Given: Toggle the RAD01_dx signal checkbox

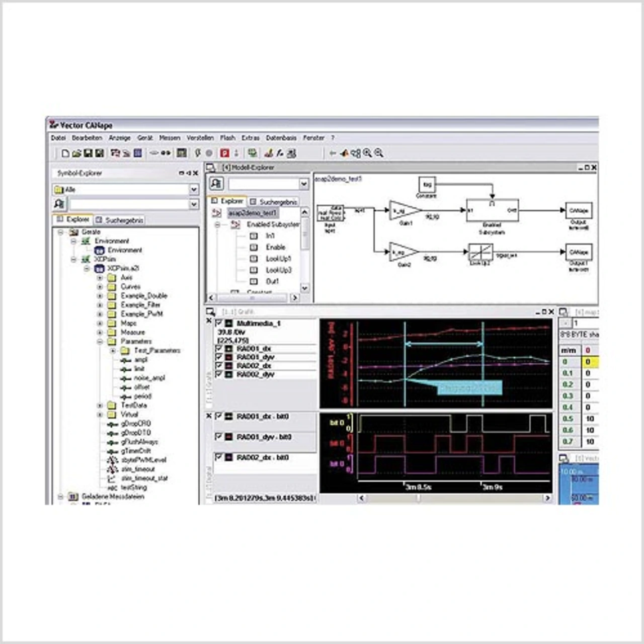Looking at the screenshot, I should pyautogui.click(x=219, y=348).
